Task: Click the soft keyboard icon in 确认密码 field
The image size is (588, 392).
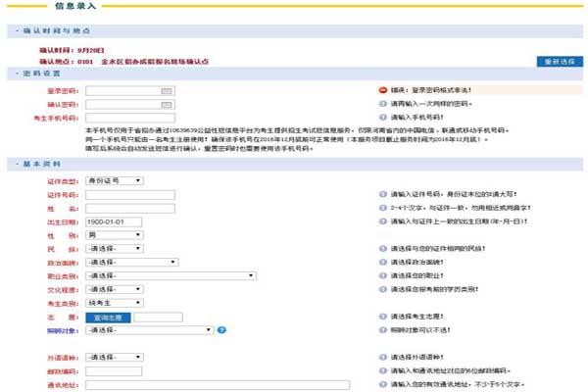Action: pyautogui.click(x=166, y=103)
